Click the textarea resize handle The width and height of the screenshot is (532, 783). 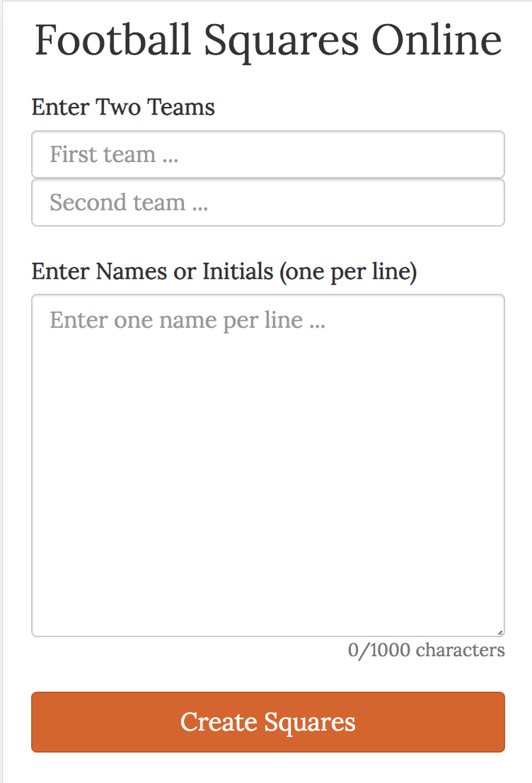click(x=500, y=630)
